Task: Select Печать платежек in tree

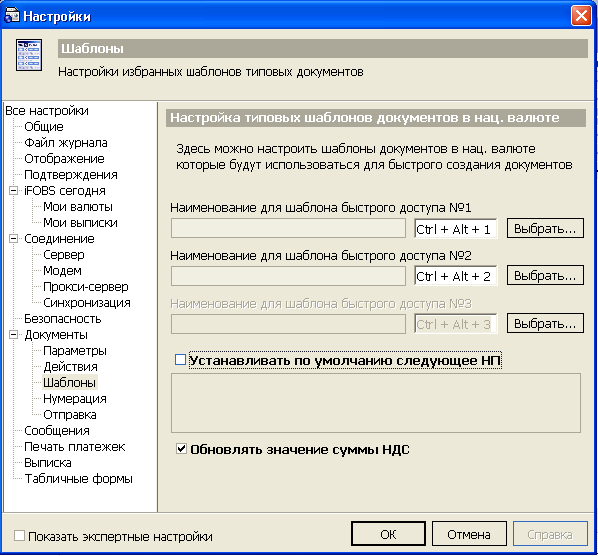Action: (x=74, y=447)
